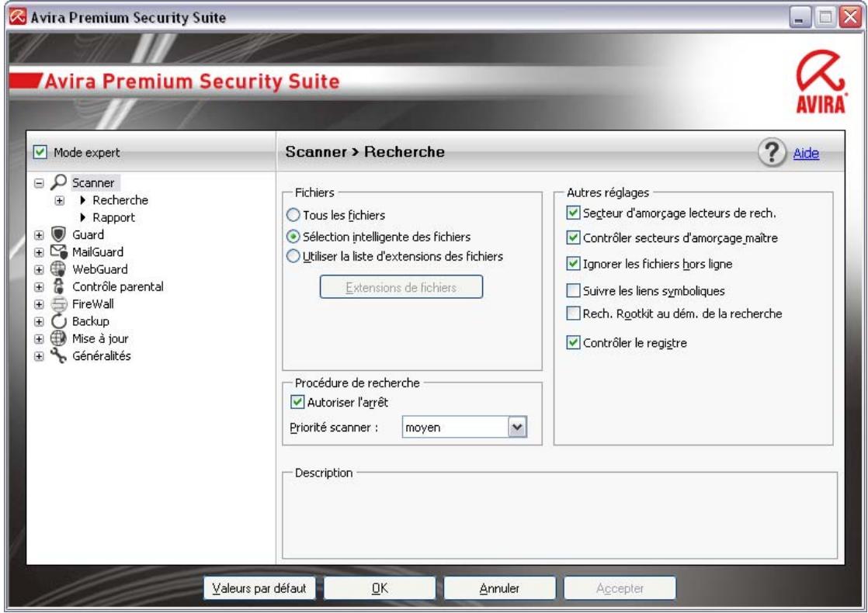Select WebGuard in the tree
The image size is (868, 613).
point(99,269)
